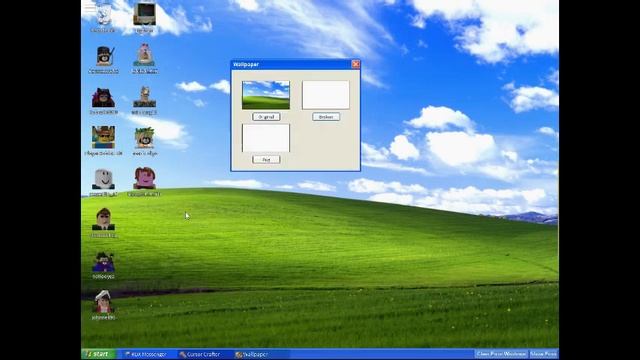This screenshot has height=360, width=640.
Task: Apply the Original wallpaper button
Action: pos(266,117)
